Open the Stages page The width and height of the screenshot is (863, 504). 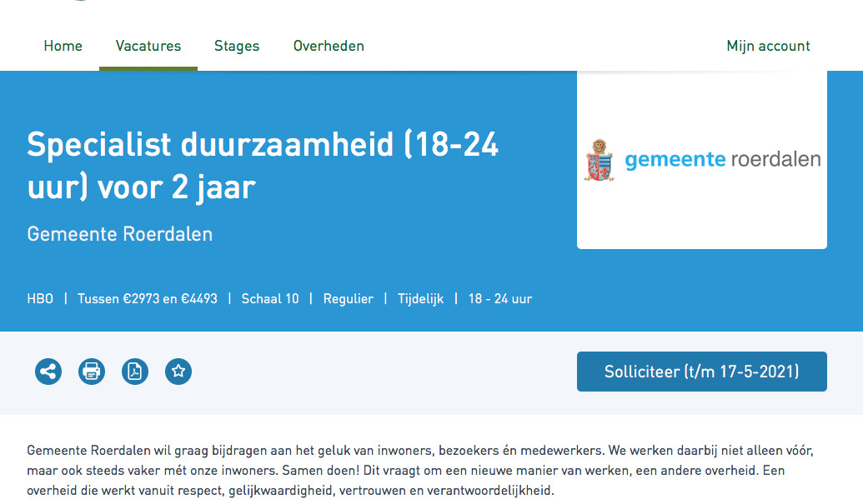[237, 46]
